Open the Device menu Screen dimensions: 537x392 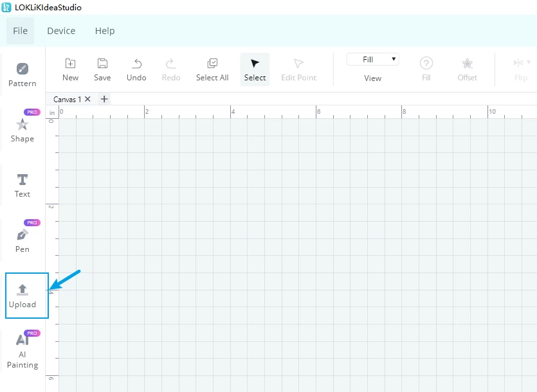pos(61,31)
